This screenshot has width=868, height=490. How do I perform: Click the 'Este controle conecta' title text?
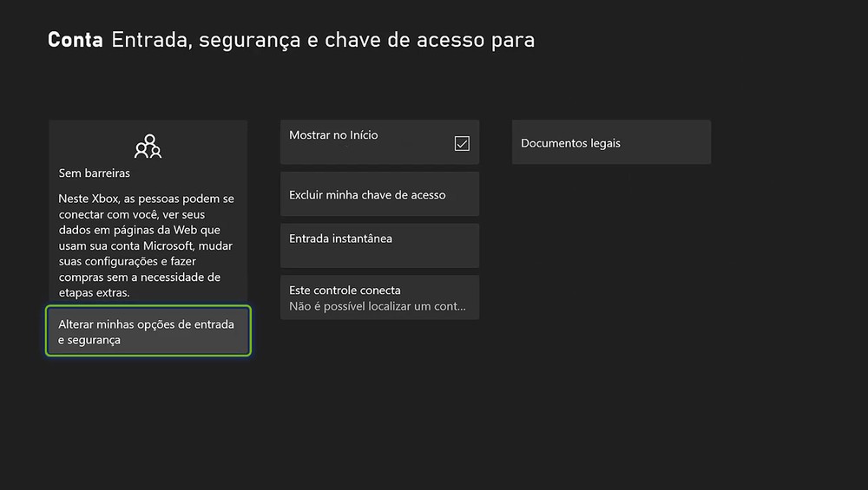(x=345, y=290)
